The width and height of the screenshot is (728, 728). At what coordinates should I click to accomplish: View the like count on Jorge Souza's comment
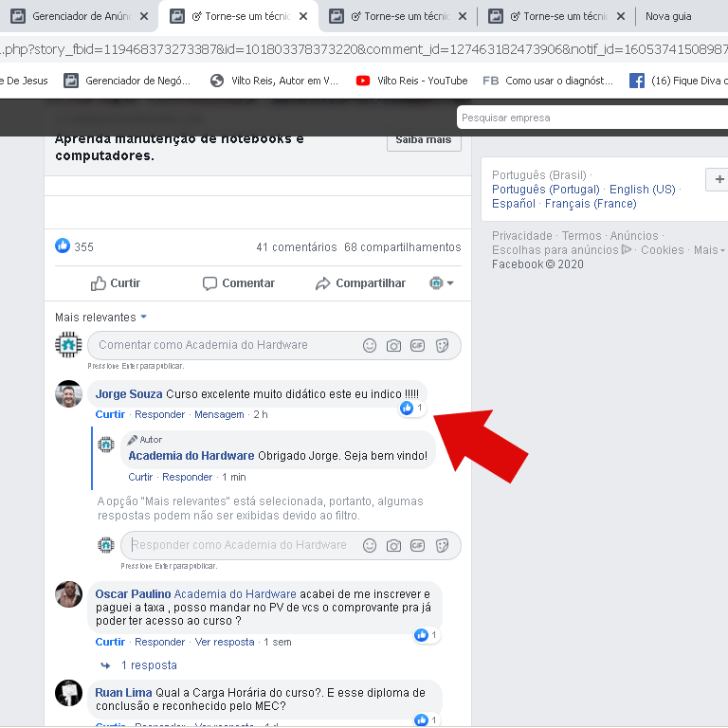[411, 409]
